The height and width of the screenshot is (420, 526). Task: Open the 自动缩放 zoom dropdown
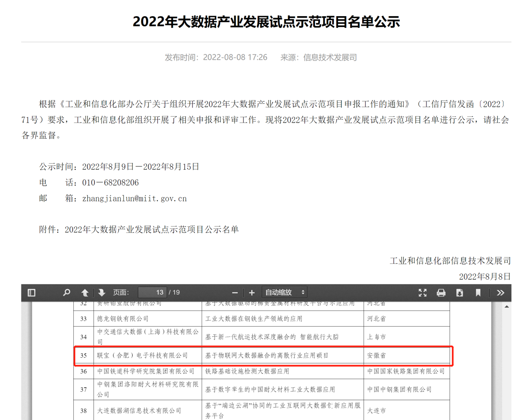click(x=284, y=292)
